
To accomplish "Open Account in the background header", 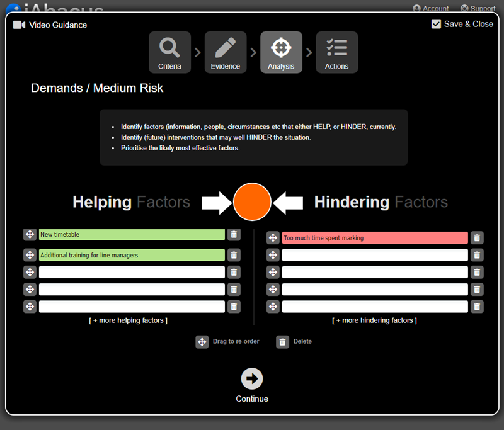I will point(431,8).
